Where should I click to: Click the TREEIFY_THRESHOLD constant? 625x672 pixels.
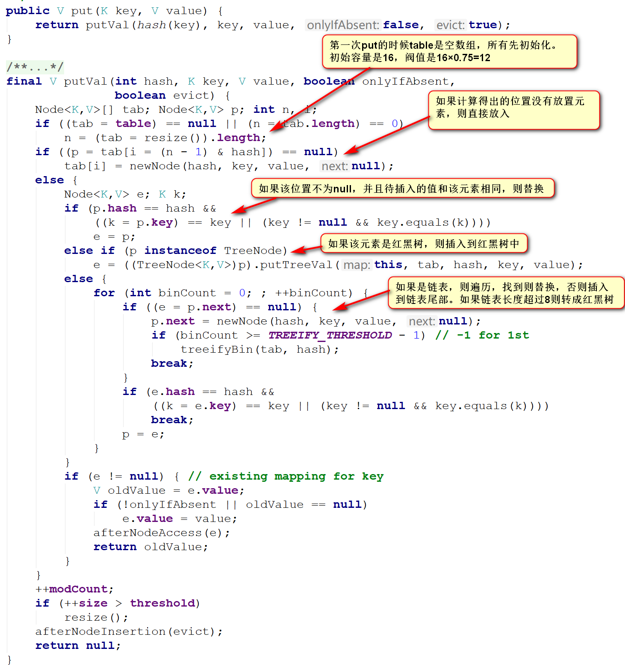click(x=330, y=336)
